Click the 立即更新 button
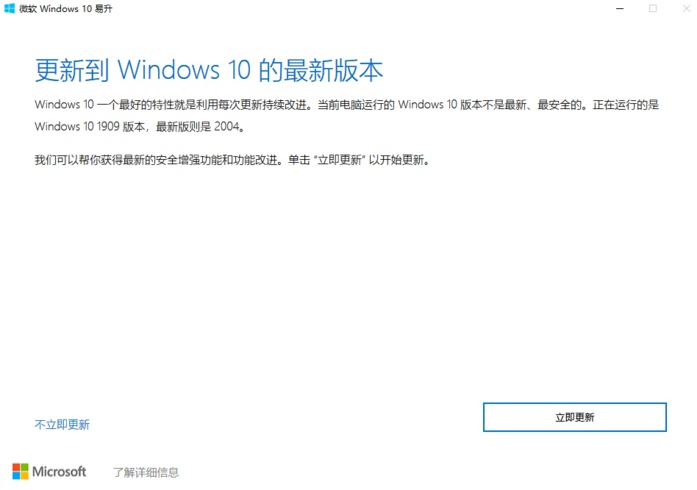Viewport: 697px width, 490px height. pyautogui.click(x=575, y=417)
